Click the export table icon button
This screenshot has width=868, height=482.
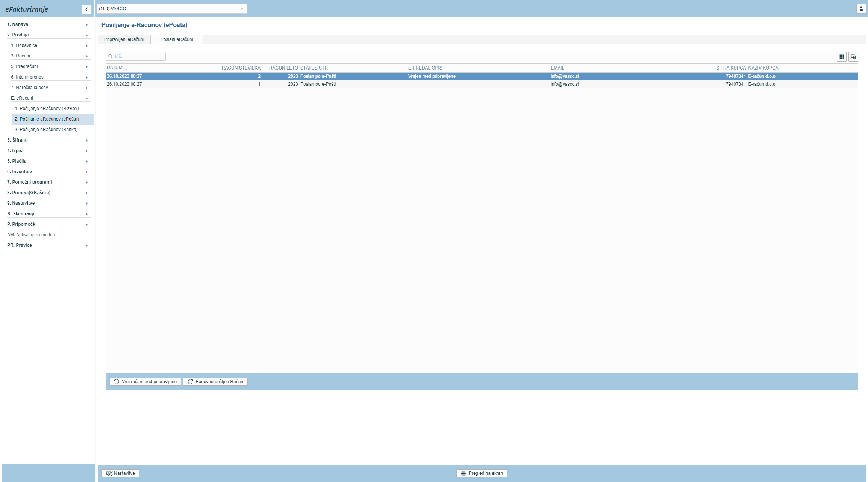[853, 57]
